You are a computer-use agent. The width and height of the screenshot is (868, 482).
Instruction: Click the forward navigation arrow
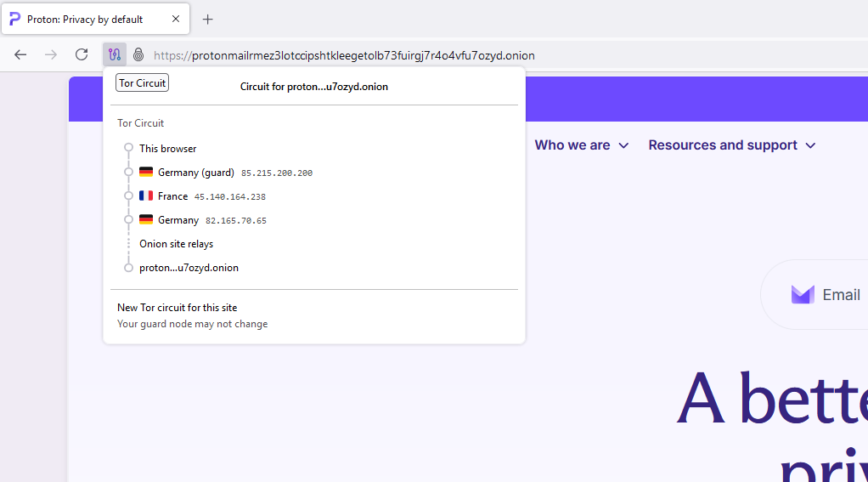pos(51,54)
